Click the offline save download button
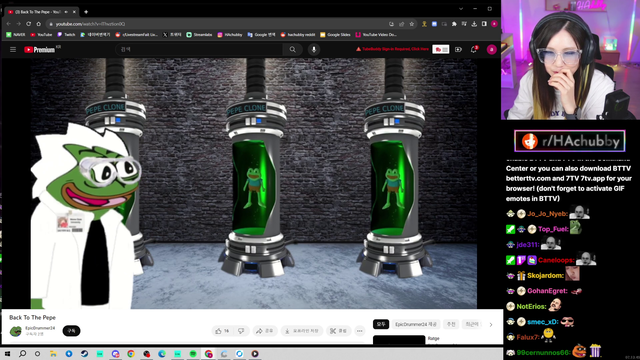640x360 pixels. tap(302, 331)
